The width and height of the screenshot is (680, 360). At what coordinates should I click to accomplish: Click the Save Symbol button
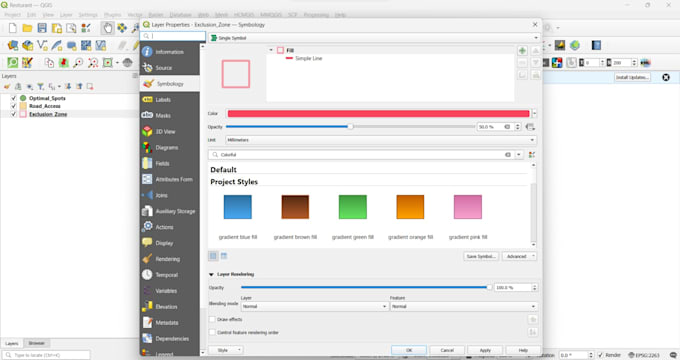[x=481, y=256]
